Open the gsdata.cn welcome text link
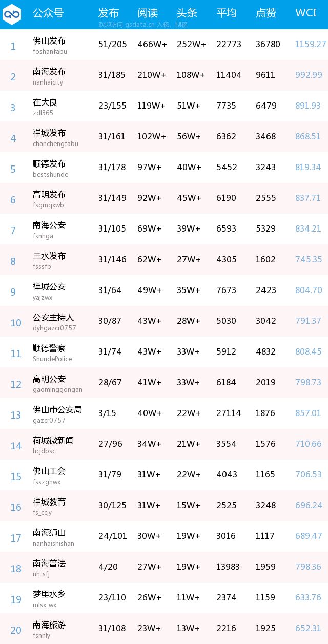 (x=143, y=24)
